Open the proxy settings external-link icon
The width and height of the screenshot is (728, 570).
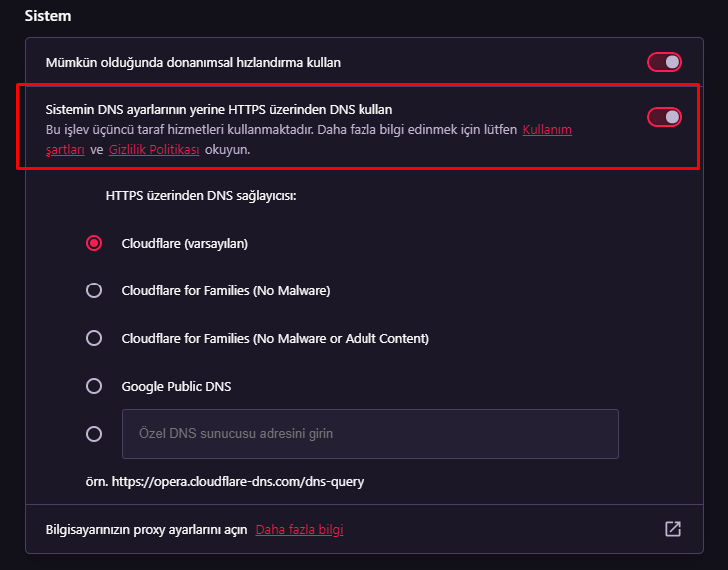673,529
